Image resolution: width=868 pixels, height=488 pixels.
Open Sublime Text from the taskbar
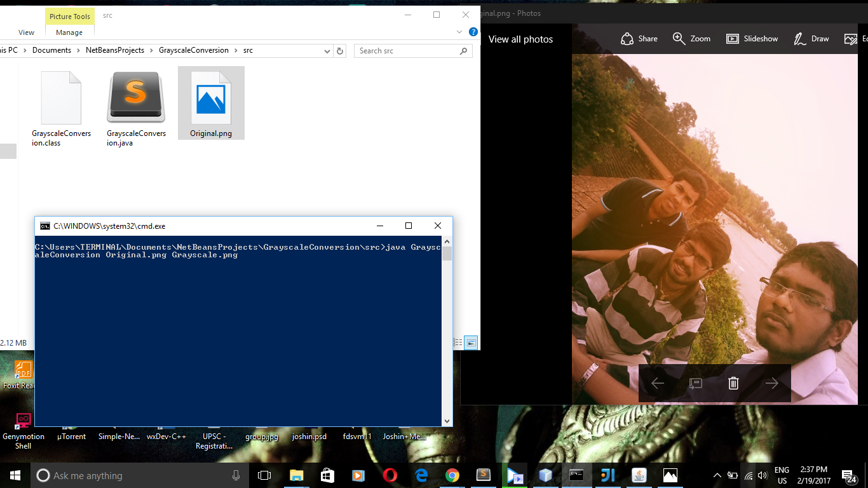484,475
